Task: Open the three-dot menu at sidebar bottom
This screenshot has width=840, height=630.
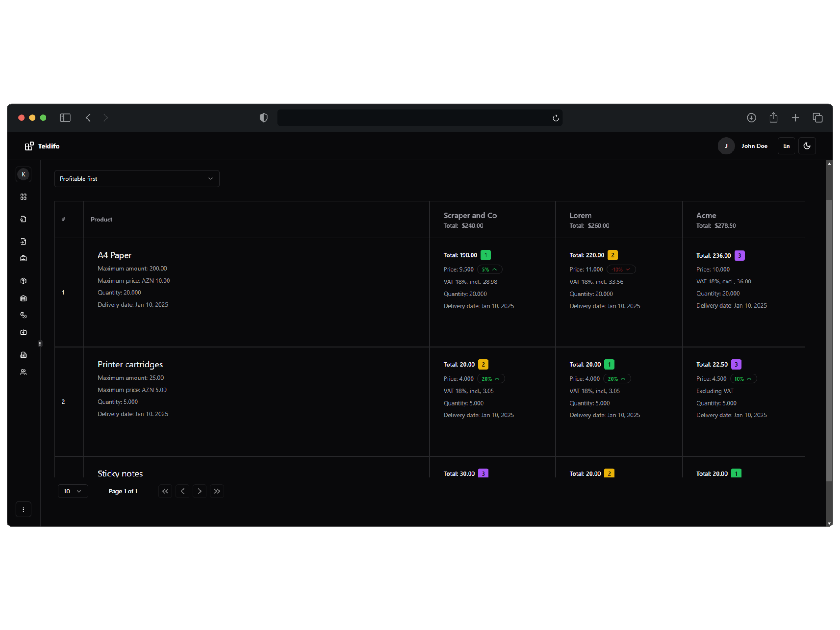Action: [23, 509]
